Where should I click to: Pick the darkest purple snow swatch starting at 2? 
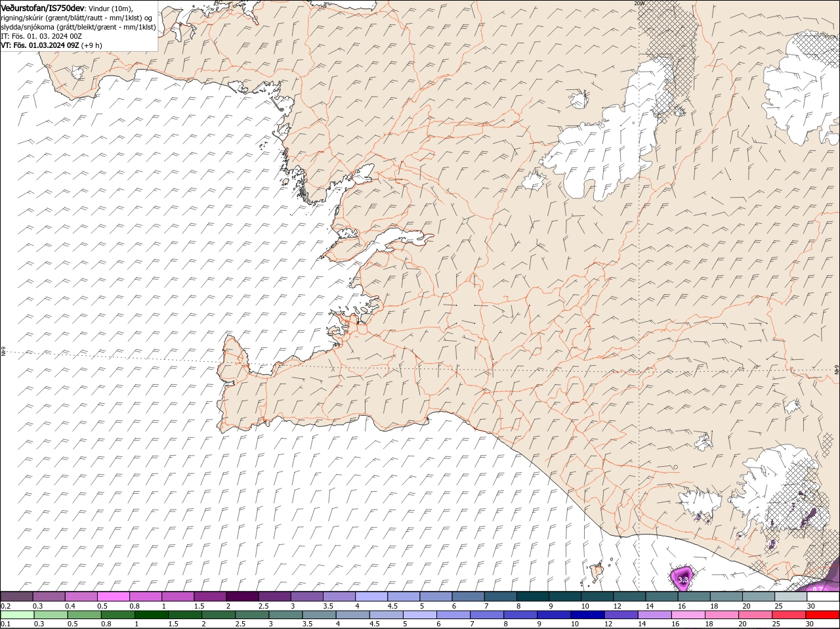point(242,596)
